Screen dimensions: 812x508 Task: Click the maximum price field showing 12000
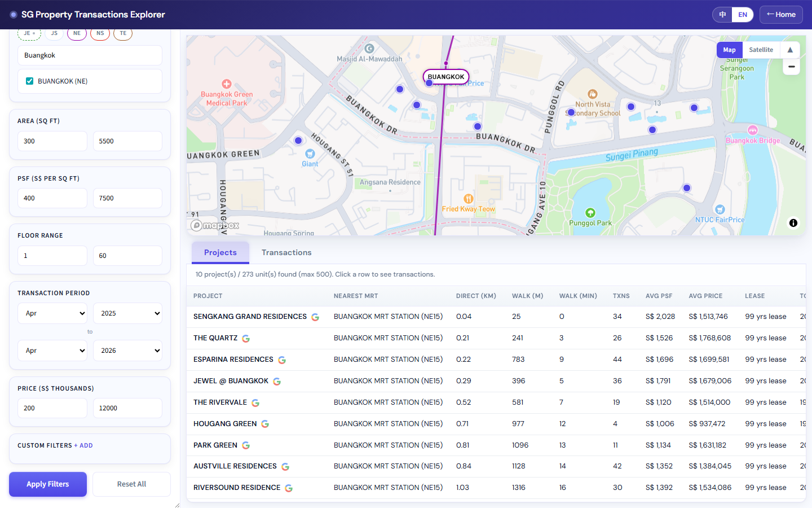click(x=127, y=408)
